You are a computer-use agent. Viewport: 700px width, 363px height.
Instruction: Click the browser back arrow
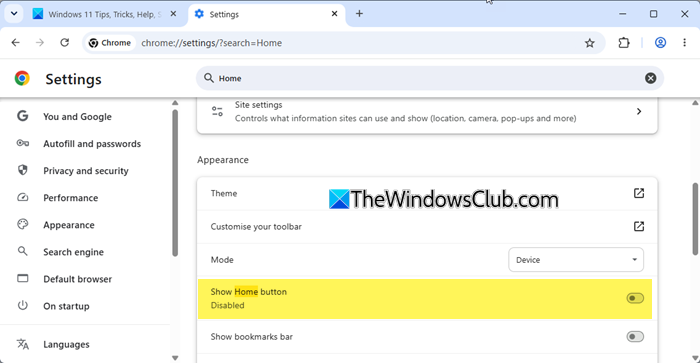pos(16,43)
